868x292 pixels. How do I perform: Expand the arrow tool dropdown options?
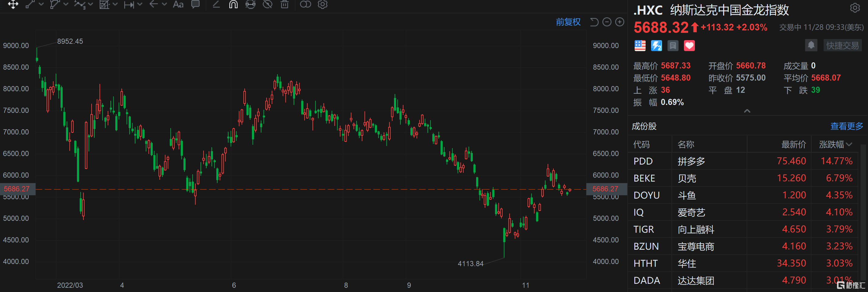click(164, 4)
